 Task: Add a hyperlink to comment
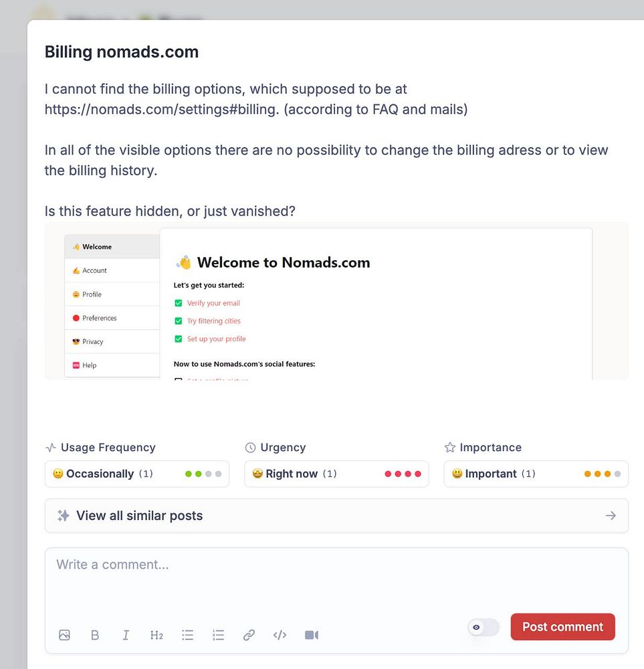pos(249,635)
